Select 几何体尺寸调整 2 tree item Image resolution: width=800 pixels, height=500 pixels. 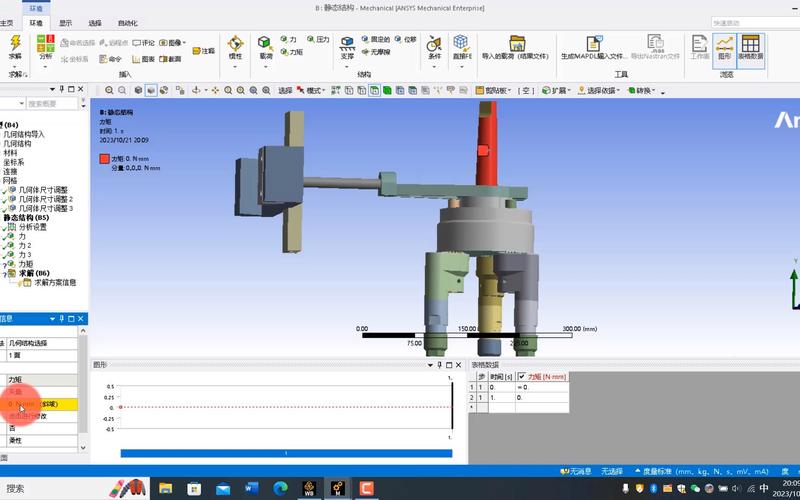pyautogui.click(x=45, y=199)
